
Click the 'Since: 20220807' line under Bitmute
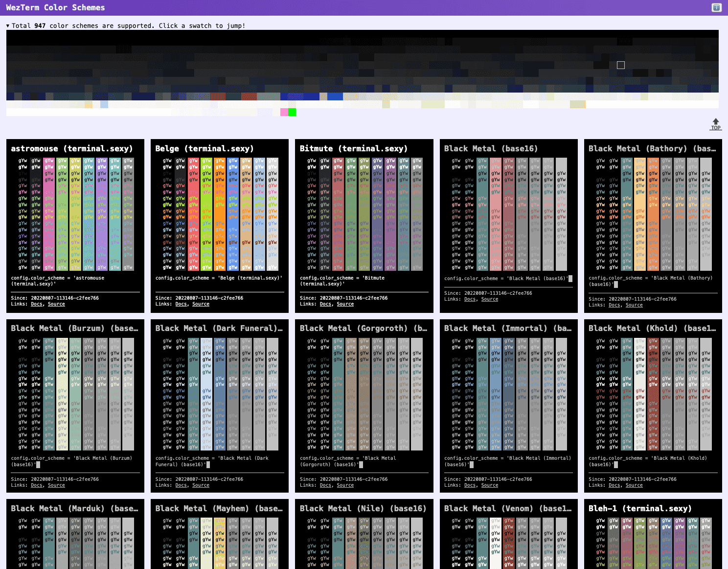click(343, 298)
